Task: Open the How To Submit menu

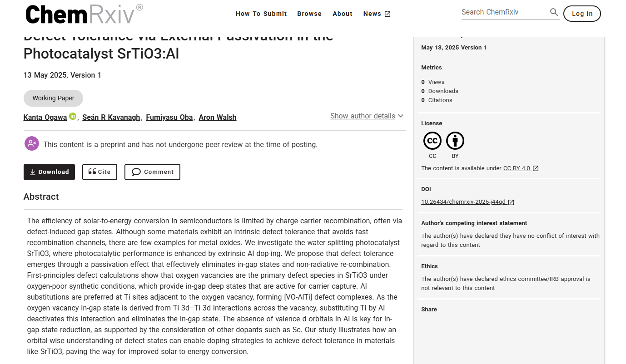Action: pyautogui.click(x=261, y=14)
